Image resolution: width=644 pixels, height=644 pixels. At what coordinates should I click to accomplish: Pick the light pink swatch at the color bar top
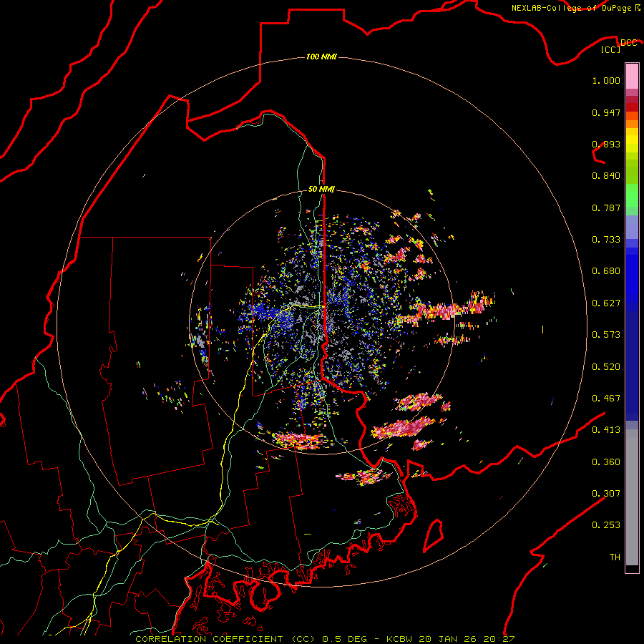point(632,76)
